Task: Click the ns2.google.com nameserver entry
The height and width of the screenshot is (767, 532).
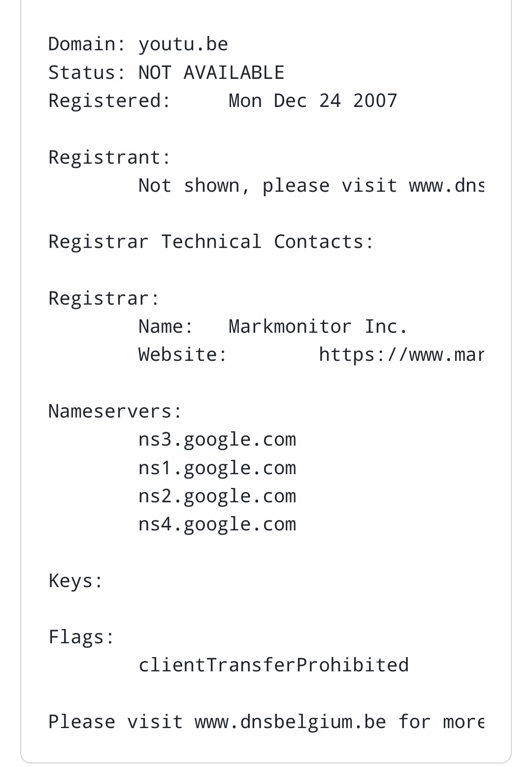Action: point(217,496)
